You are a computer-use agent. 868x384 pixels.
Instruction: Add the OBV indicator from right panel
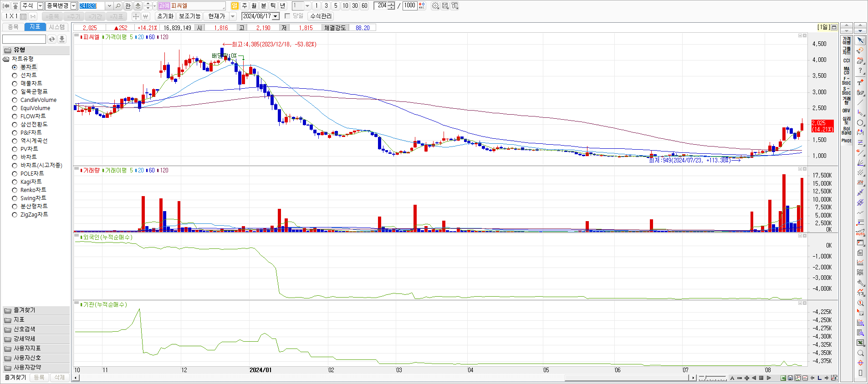(847, 111)
